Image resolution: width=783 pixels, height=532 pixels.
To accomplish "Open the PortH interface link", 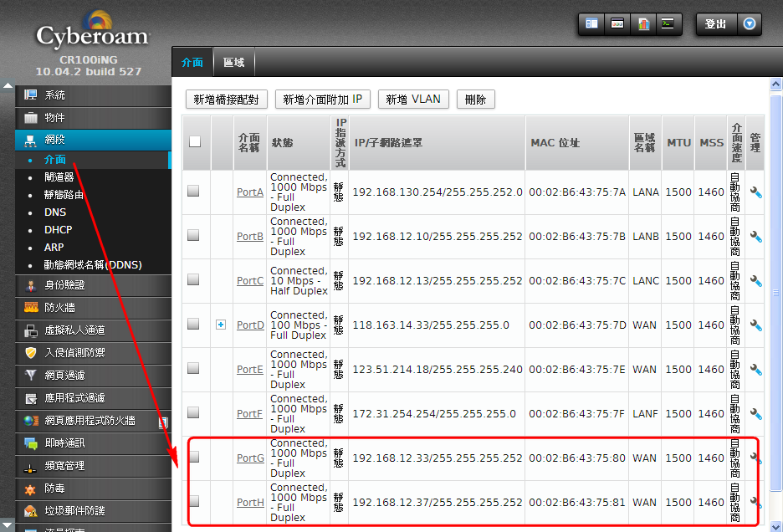I will point(250,503).
